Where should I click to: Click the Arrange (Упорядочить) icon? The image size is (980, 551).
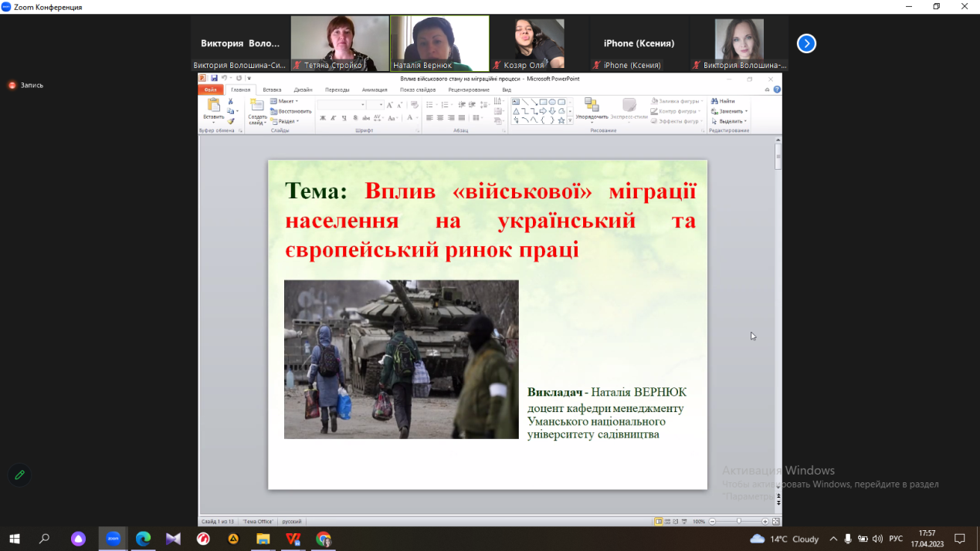[592, 106]
